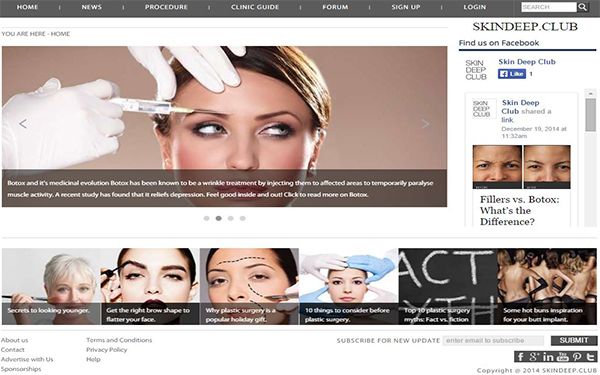This screenshot has height=375, width=600.
Task: Open 'Top 10 plastic surgery myths' thumbnail
Action: click(x=448, y=286)
